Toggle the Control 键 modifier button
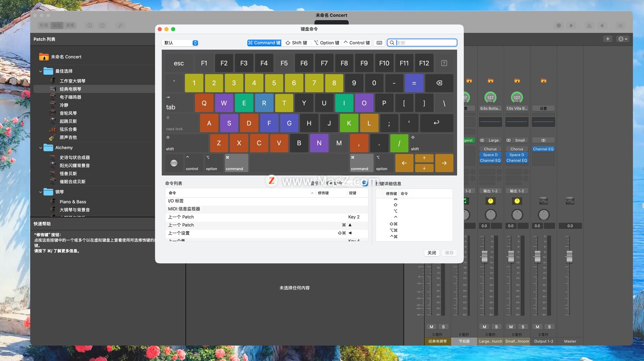This screenshot has height=361, width=644. coord(357,43)
